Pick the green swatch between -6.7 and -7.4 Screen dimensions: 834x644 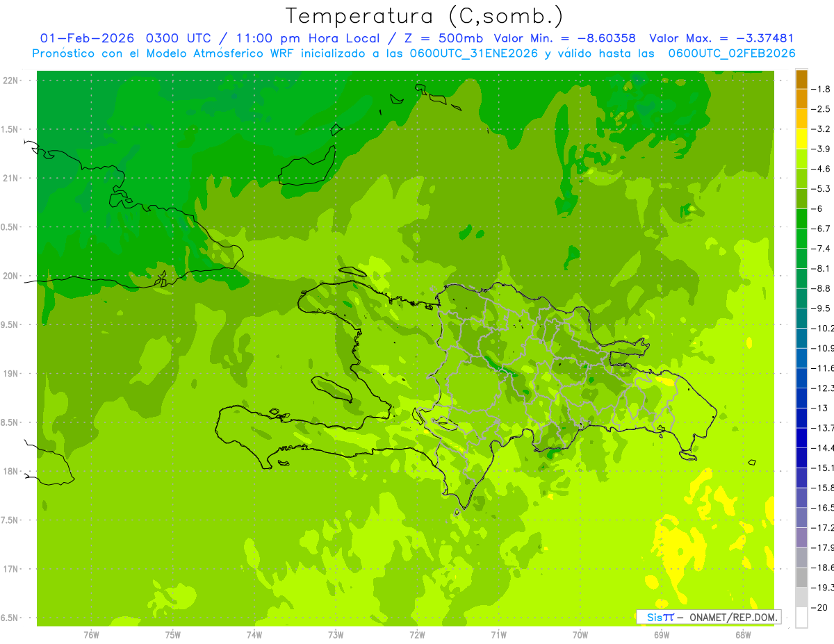click(x=801, y=238)
